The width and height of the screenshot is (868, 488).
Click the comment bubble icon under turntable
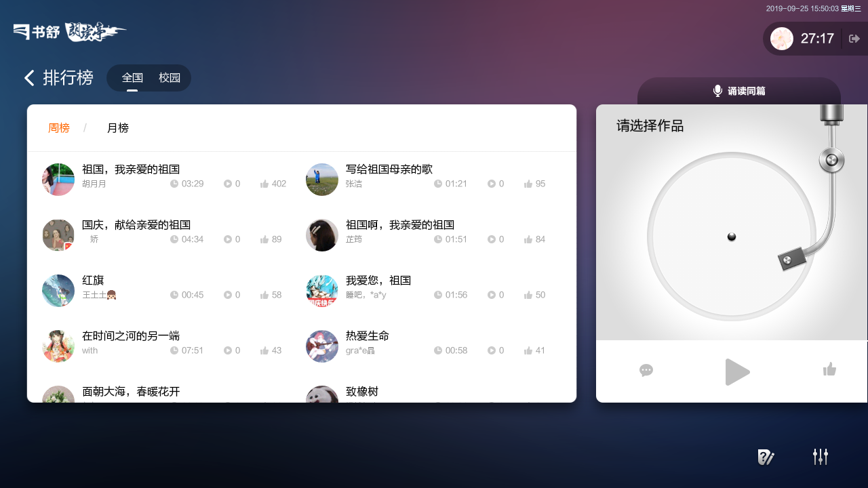click(646, 370)
